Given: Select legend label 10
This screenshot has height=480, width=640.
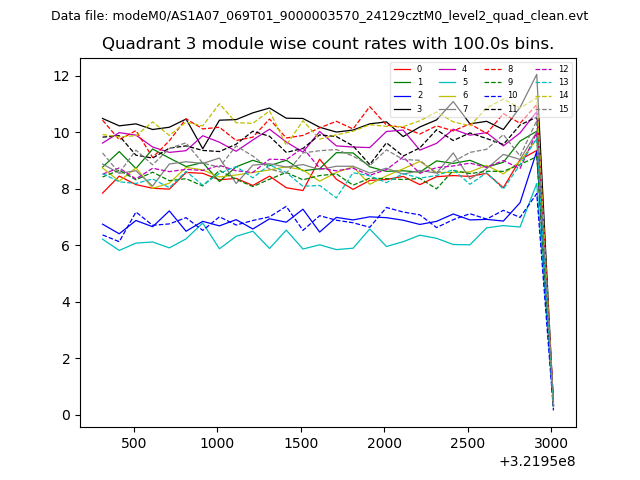Looking at the screenshot, I should 512,95.
